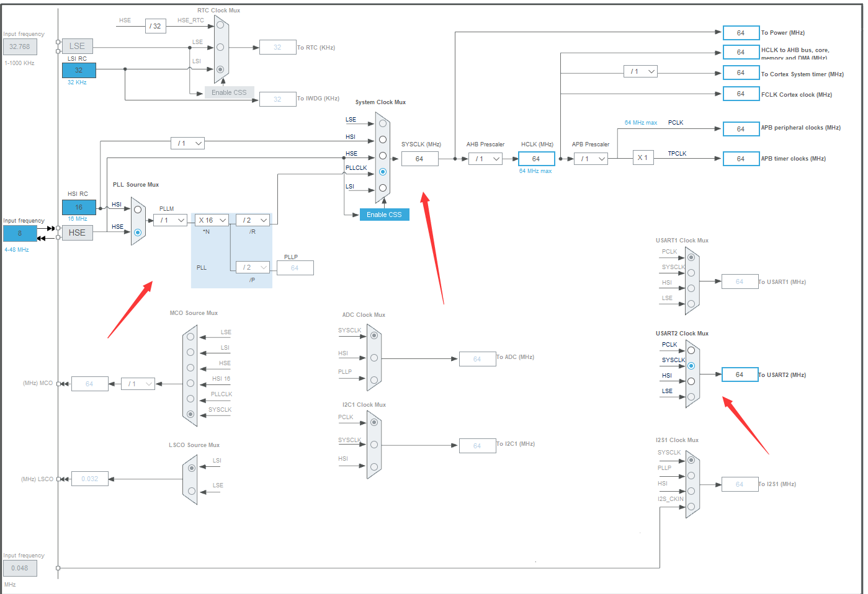Select SYSCLK in USART2 Clock Mux
Image resolution: width=868 pixels, height=594 pixels.
pyautogui.click(x=691, y=366)
